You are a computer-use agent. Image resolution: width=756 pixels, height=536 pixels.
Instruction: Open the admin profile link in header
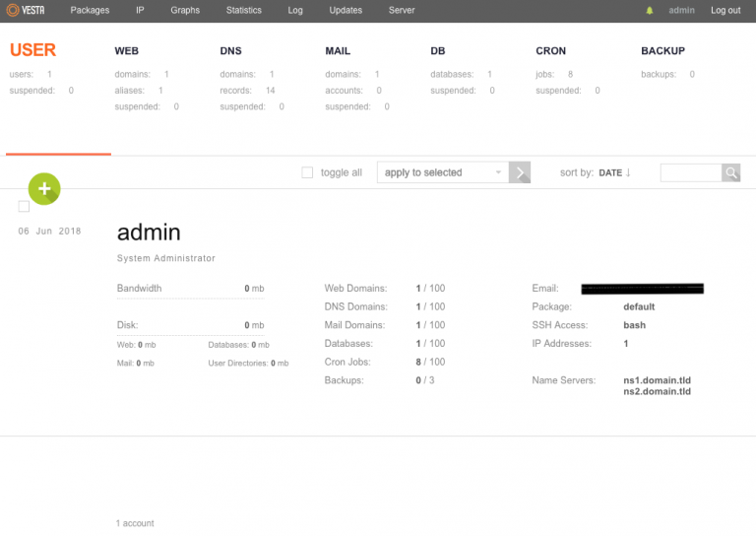(x=681, y=11)
